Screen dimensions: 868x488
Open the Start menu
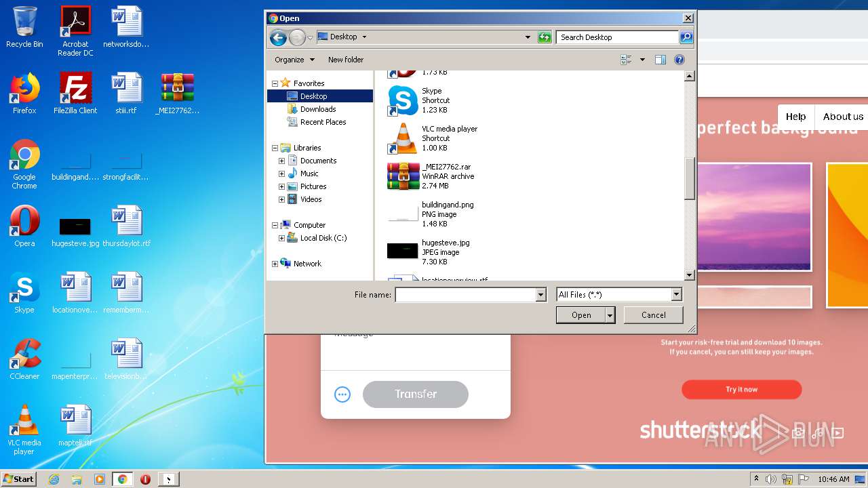point(18,479)
